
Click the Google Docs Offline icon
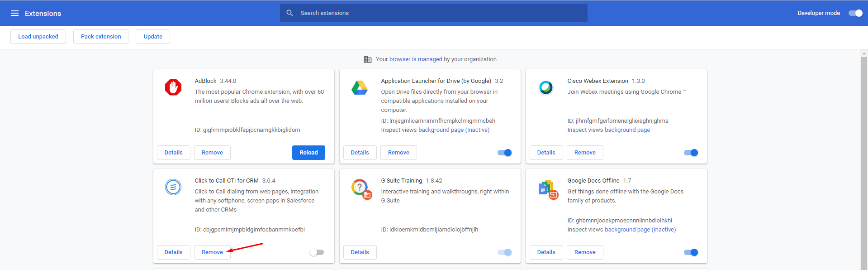coord(548,189)
